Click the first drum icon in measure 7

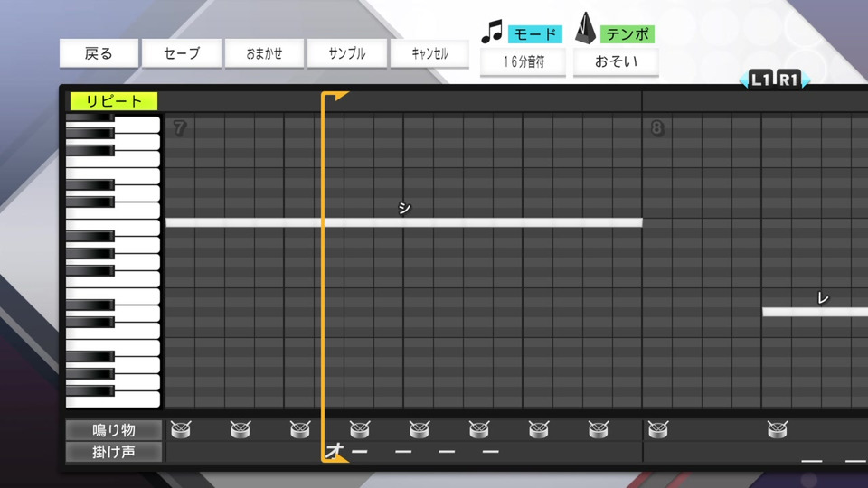181,429
